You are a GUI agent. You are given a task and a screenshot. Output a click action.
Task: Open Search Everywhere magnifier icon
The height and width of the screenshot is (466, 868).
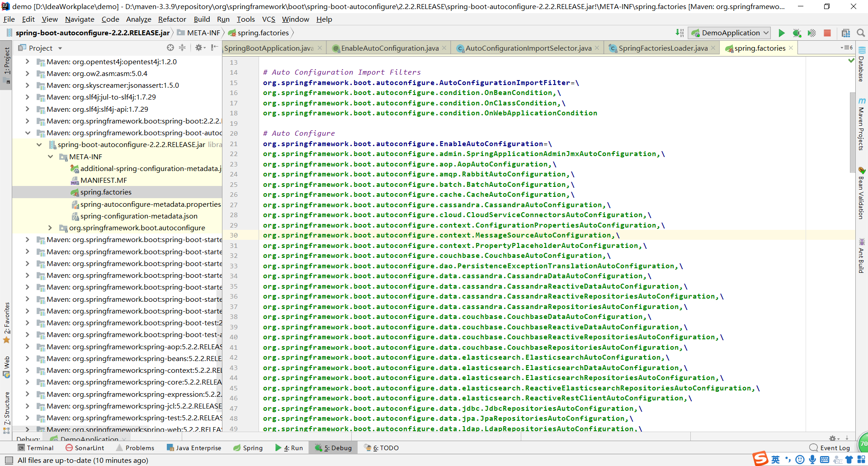click(861, 33)
